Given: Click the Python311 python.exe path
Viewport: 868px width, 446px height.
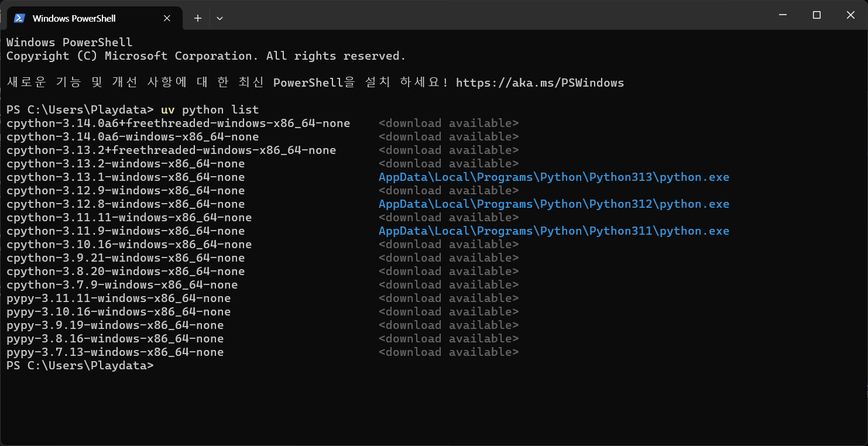Looking at the screenshot, I should [554, 231].
